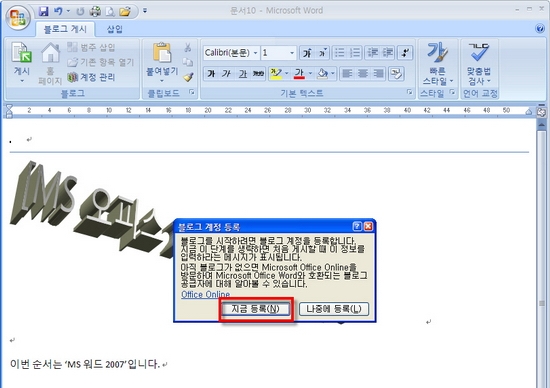This screenshot has height=388, width=550.
Task: Toggle the show formatting marks icon
Action: (405, 53)
